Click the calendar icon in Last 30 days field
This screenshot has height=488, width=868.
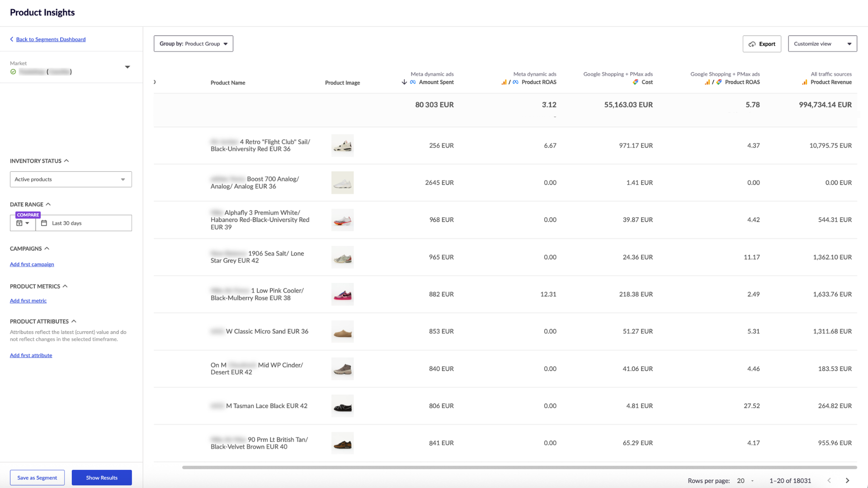[x=44, y=223]
